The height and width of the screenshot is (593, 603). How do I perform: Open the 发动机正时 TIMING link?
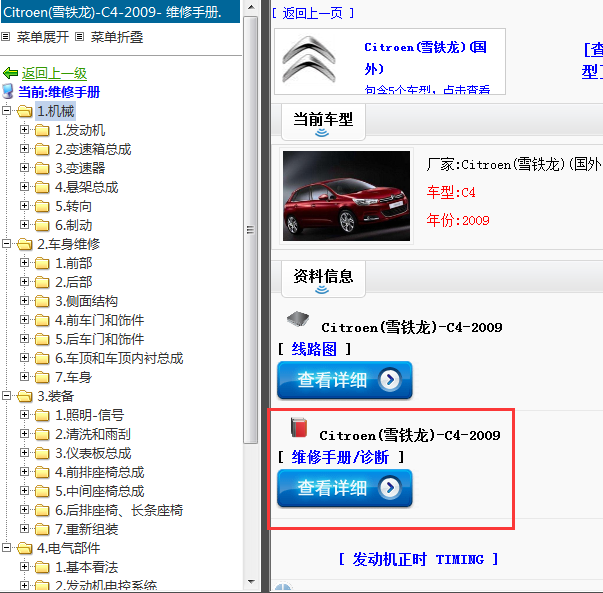click(418, 559)
